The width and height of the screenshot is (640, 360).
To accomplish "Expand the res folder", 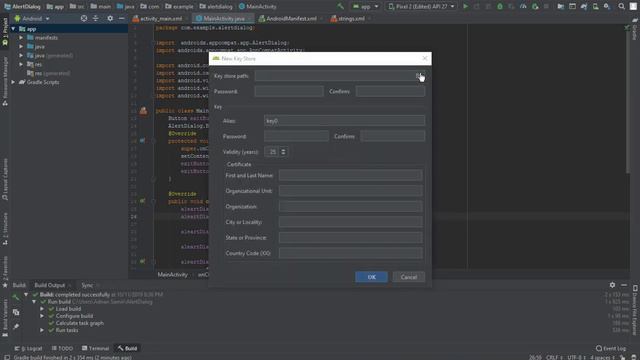I will [21, 64].
